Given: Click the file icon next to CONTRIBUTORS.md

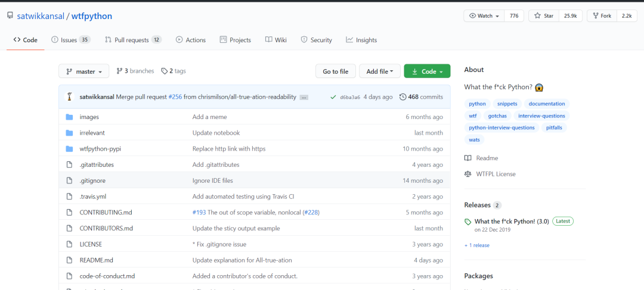Looking at the screenshot, I should [69, 228].
